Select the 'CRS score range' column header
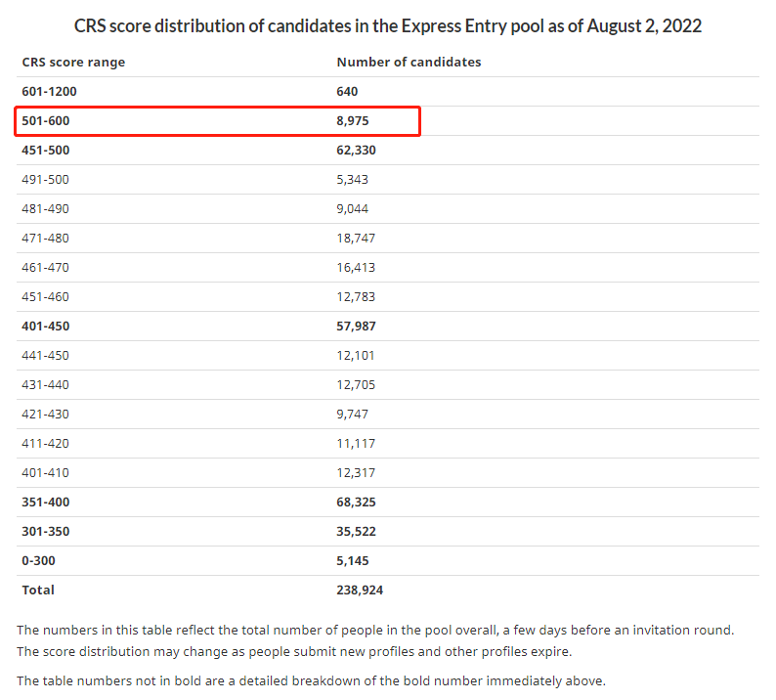Image resolution: width=776 pixels, height=700 pixels. [73, 62]
